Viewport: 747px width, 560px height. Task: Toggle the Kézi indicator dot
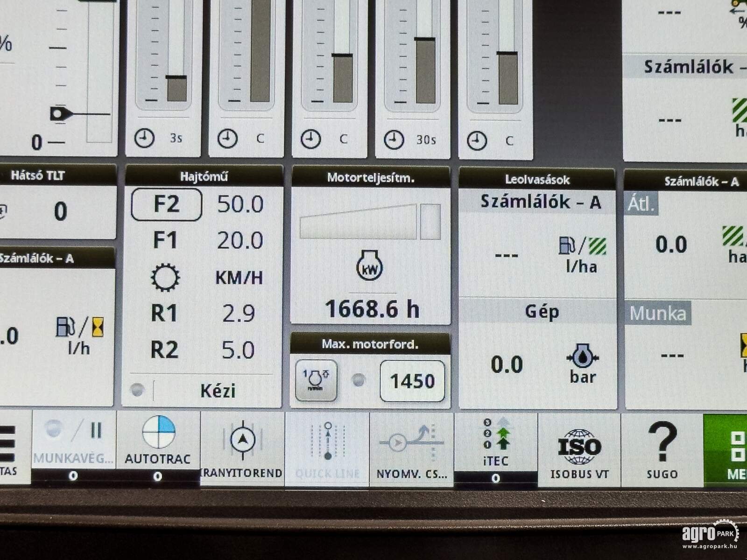138,389
